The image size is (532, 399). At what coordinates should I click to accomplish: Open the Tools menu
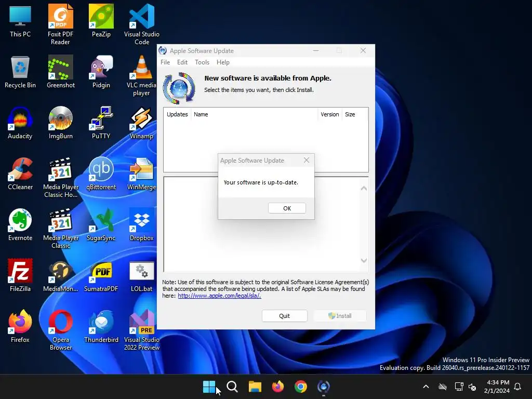[x=202, y=62]
